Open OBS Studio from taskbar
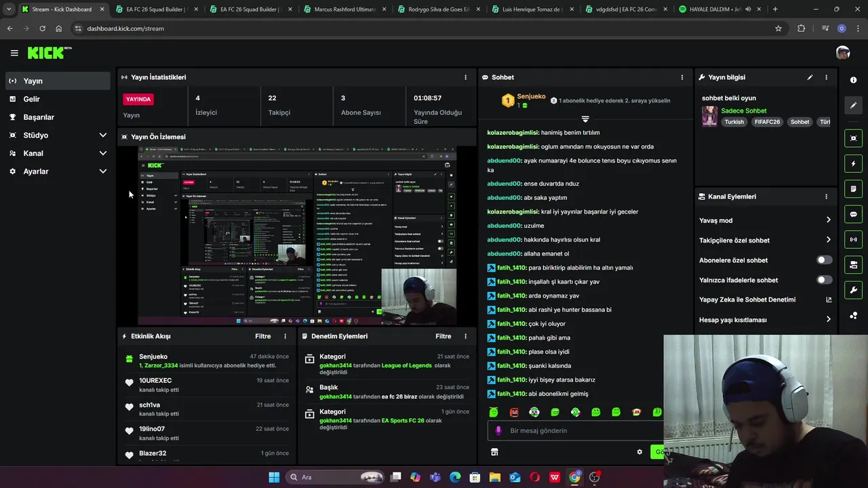The height and width of the screenshot is (488, 868). [x=595, y=477]
